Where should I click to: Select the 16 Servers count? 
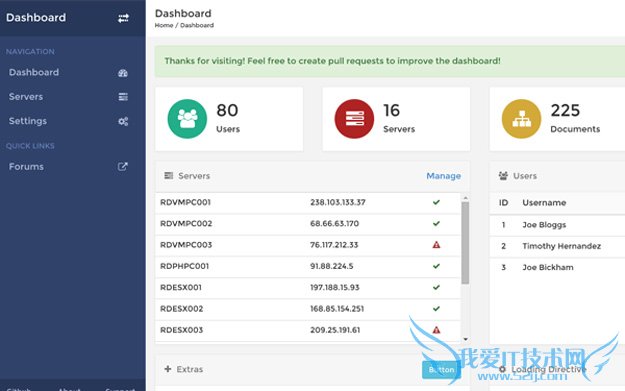coord(391,110)
